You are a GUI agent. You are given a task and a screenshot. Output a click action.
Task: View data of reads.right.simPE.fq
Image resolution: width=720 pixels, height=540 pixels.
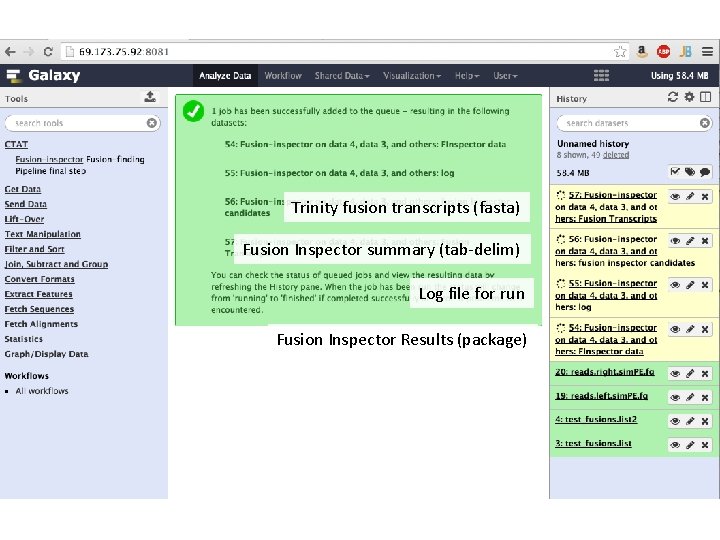(675, 373)
